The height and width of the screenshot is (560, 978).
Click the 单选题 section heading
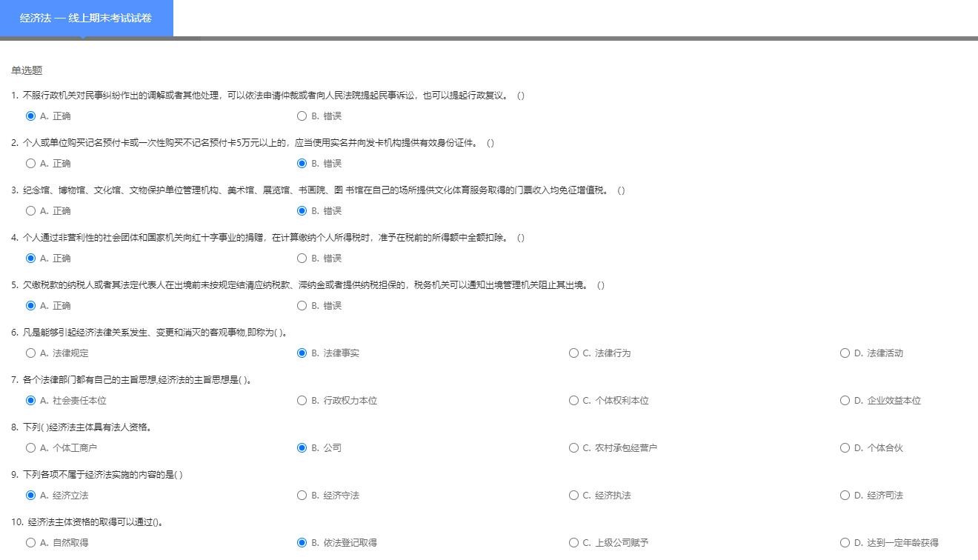27,70
